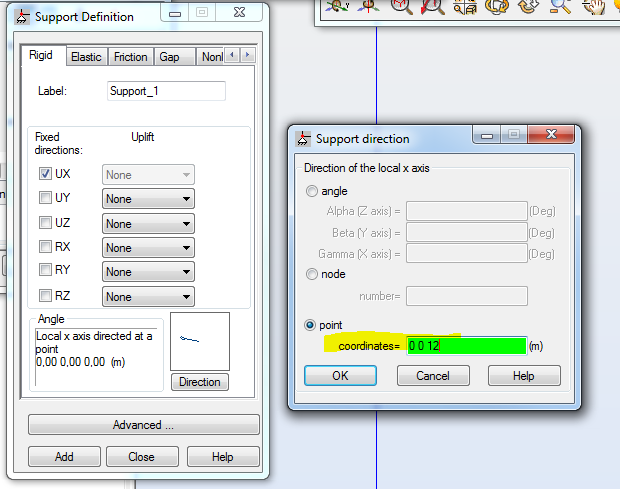Screen dimensions: 620x489
Task: Click the magnifier with red diagram icon
Action: (x=402, y=6)
